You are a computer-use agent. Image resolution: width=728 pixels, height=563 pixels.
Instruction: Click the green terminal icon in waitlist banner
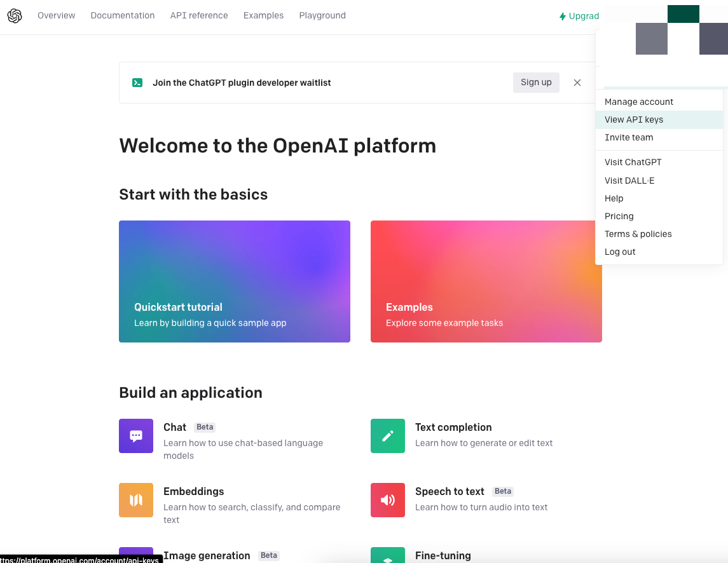pos(137,83)
